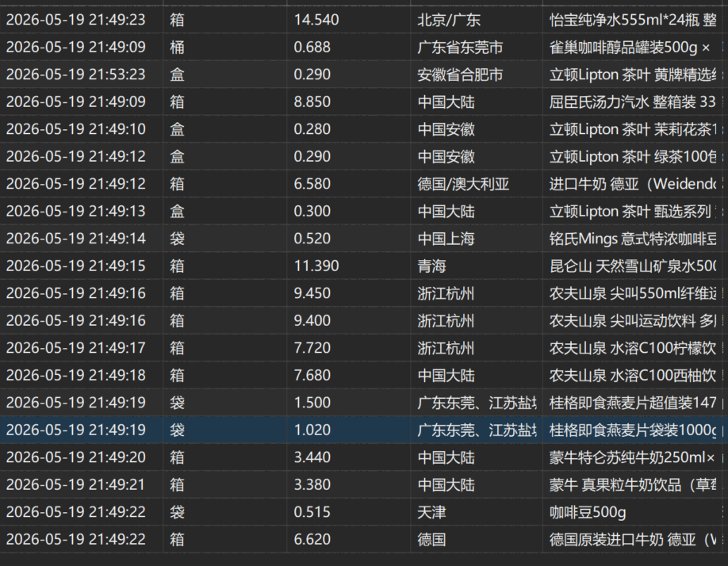Click timestamp 2026-05-19 21:49:14
Image resolution: width=728 pixels, height=566 pixels.
pos(75,239)
